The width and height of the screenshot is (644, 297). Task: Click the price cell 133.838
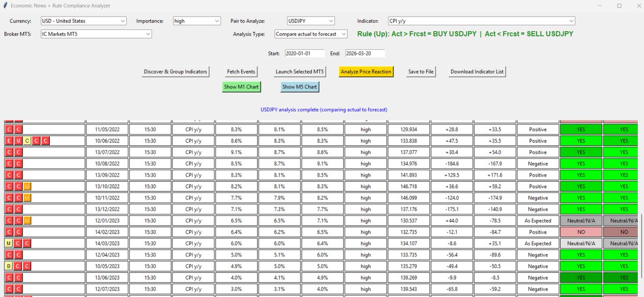(409, 141)
